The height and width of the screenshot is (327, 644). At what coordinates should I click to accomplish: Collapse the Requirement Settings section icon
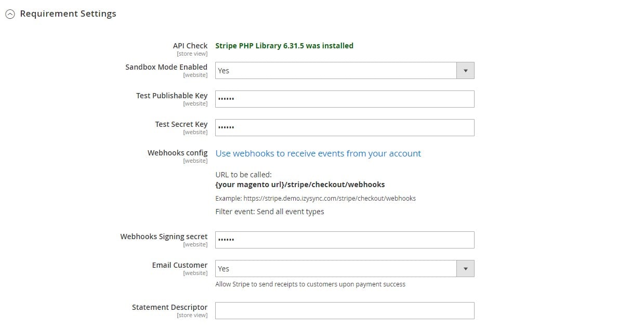point(10,15)
